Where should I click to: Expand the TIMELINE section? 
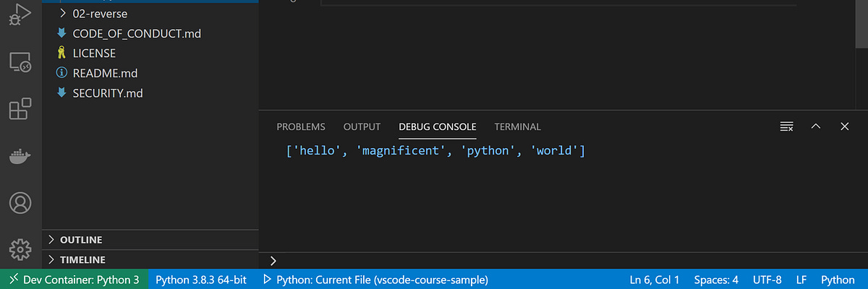click(150, 259)
